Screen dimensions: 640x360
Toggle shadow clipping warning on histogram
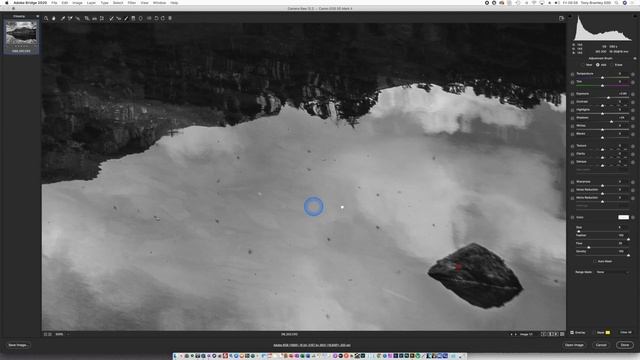[x=570, y=16]
